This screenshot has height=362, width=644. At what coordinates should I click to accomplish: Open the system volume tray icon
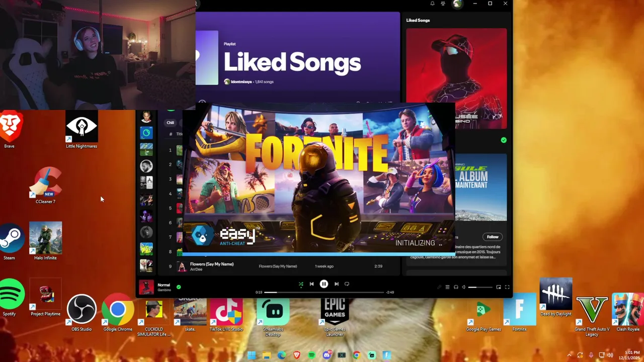tap(610, 355)
